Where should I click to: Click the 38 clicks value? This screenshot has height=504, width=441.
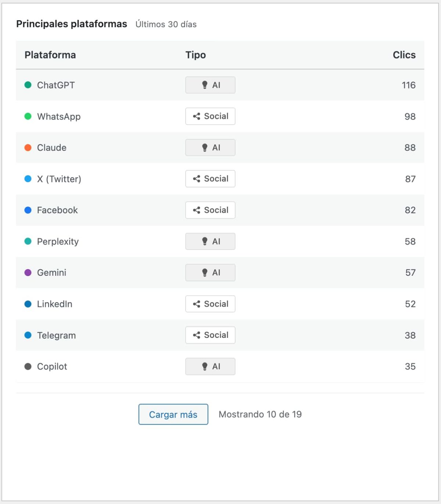(x=410, y=335)
